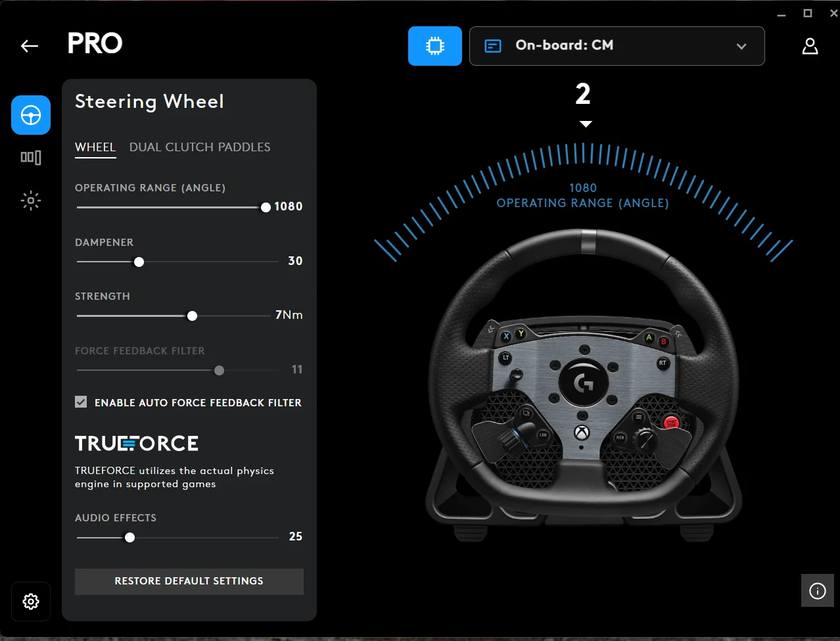Open the info icon button
The width and height of the screenshot is (840, 641).
[818, 590]
